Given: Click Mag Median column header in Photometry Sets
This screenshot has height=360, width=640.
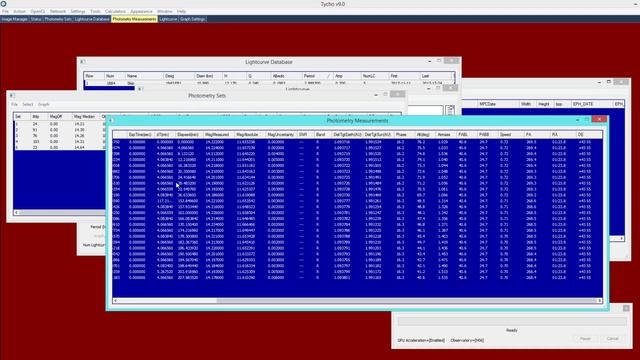Looking at the screenshot, I should pyautogui.click(x=85, y=116).
